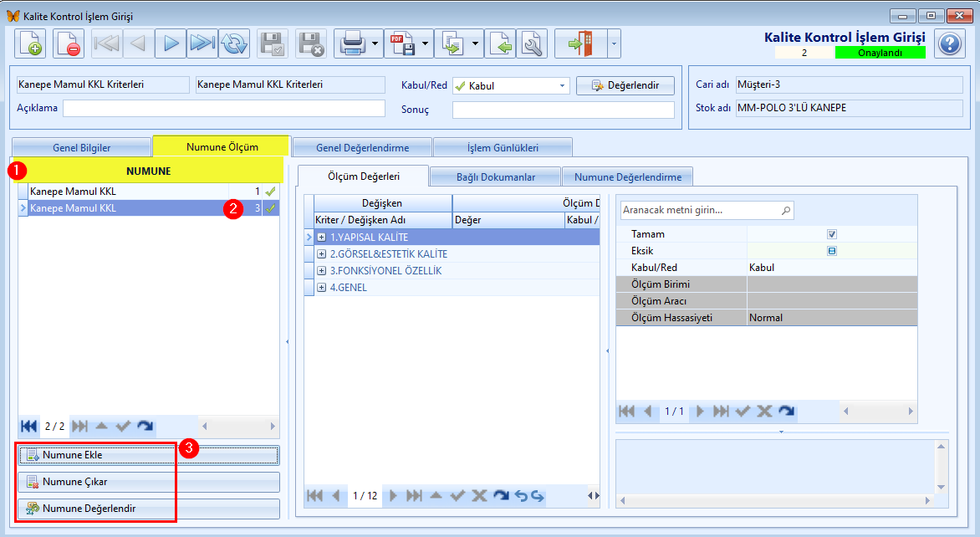Toggle the Tamam checkbox
This screenshot has width=980, height=537.
(832, 234)
